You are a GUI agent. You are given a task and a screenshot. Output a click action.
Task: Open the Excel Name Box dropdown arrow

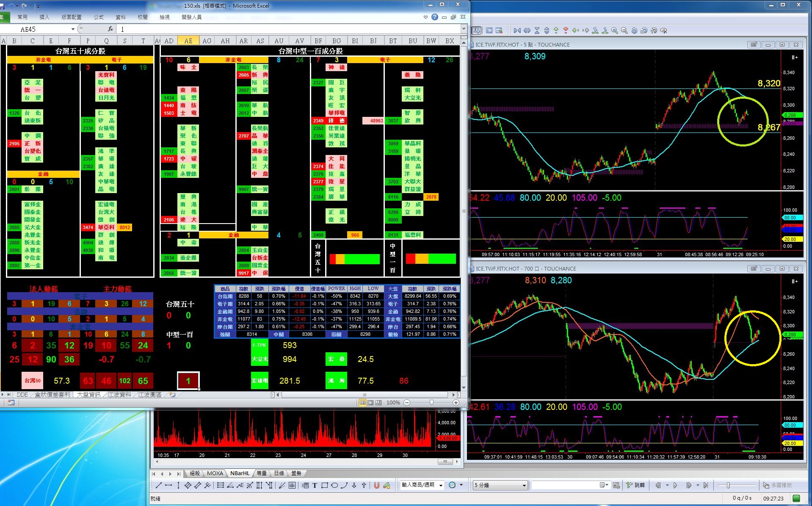point(73,29)
